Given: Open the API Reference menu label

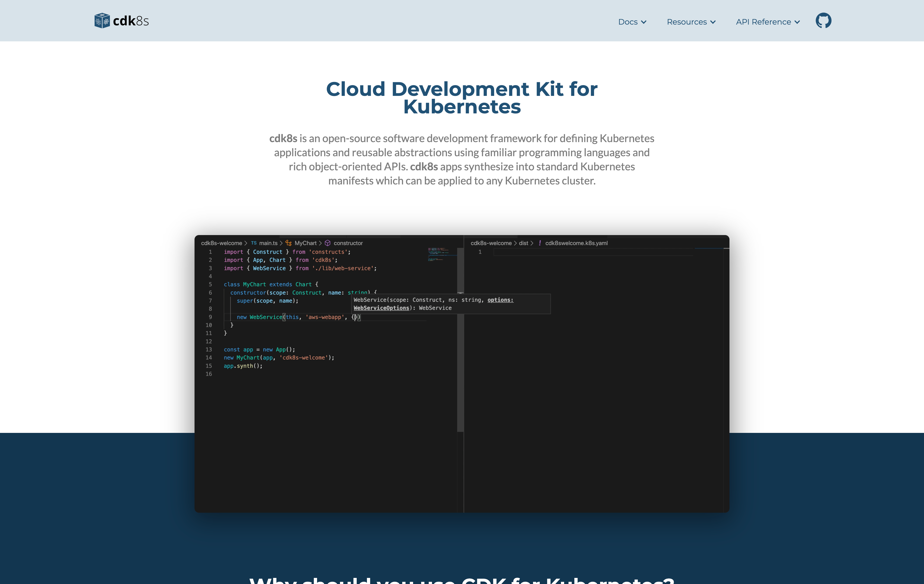Looking at the screenshot, I should (x=764, y=22).
